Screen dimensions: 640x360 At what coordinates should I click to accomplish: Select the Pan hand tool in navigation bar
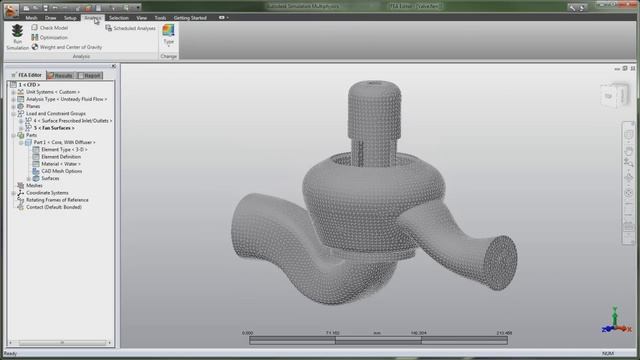tap(629, 151)
